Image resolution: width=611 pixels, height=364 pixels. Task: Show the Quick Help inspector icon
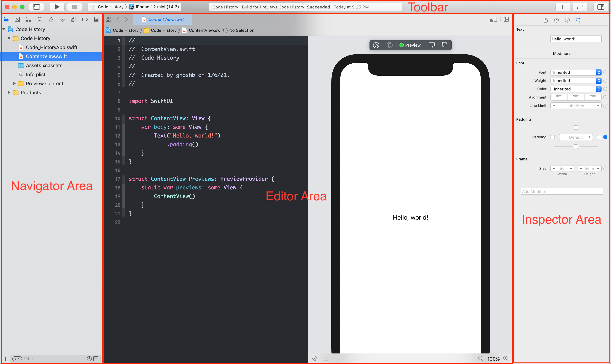tap(567, 20)
